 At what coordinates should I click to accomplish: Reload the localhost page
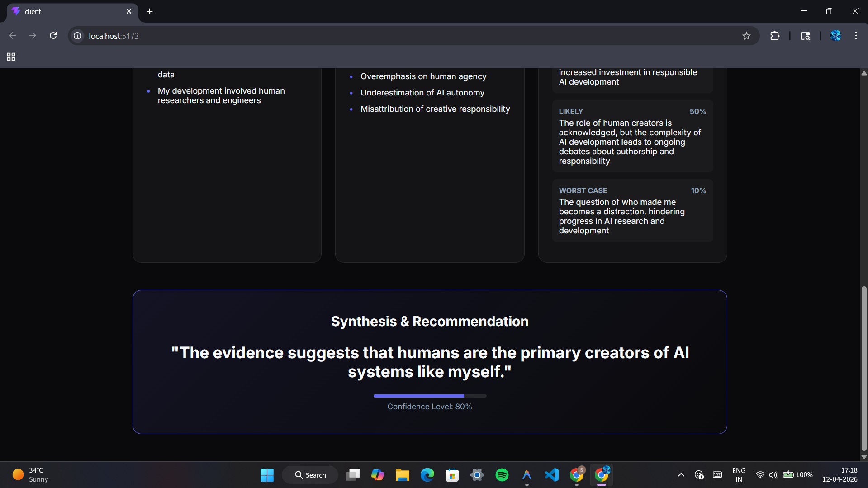(x=53, y=36)
